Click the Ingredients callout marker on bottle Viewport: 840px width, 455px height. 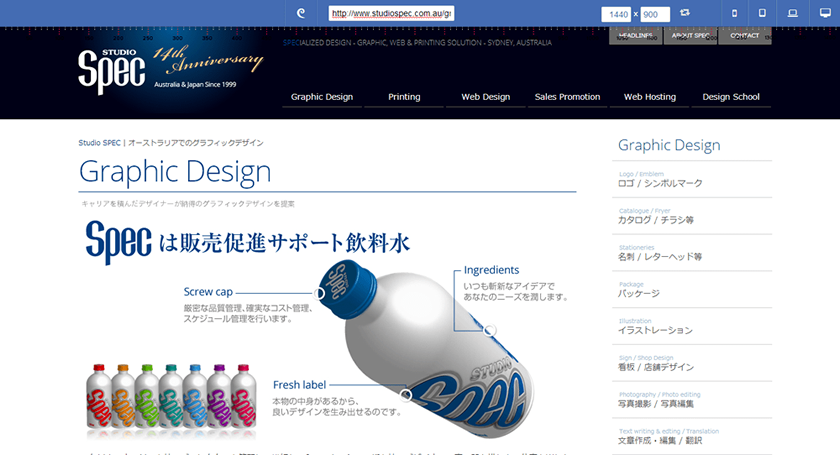coord(490,330)
